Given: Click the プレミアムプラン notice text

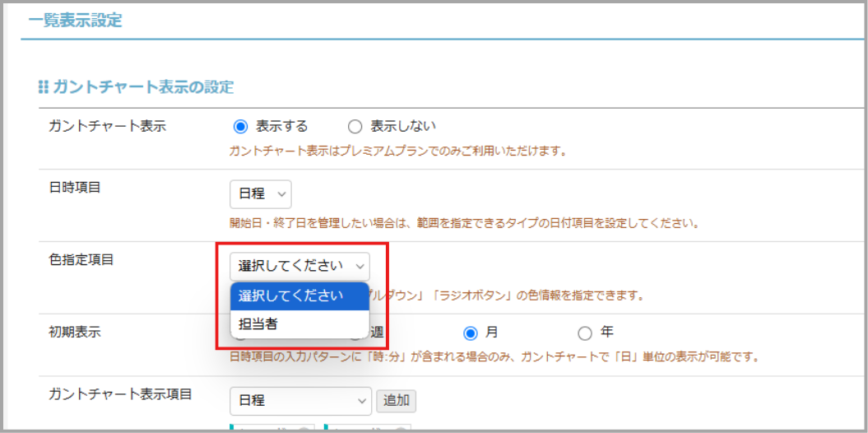Looking at the screenshot, I should tap(398, 150).
